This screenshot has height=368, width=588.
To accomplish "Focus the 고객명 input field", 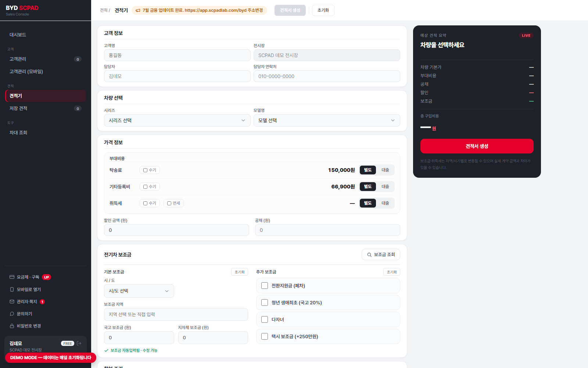I will pos(177,55).
